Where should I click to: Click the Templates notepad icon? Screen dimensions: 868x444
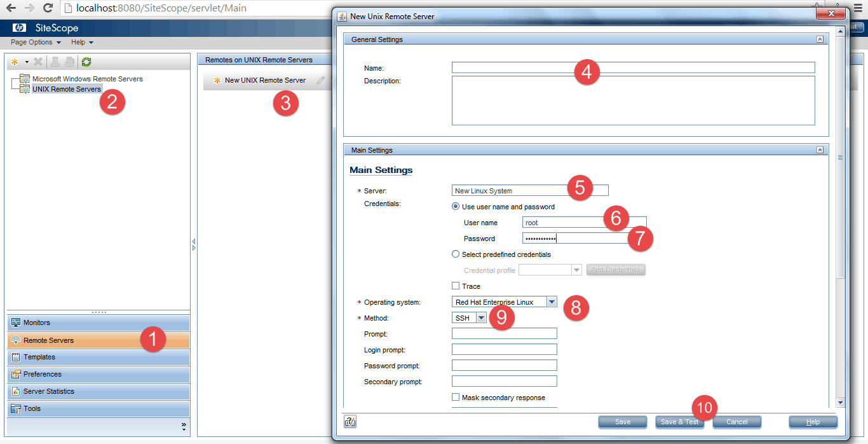pyautogui.click(x=16, y=357)
